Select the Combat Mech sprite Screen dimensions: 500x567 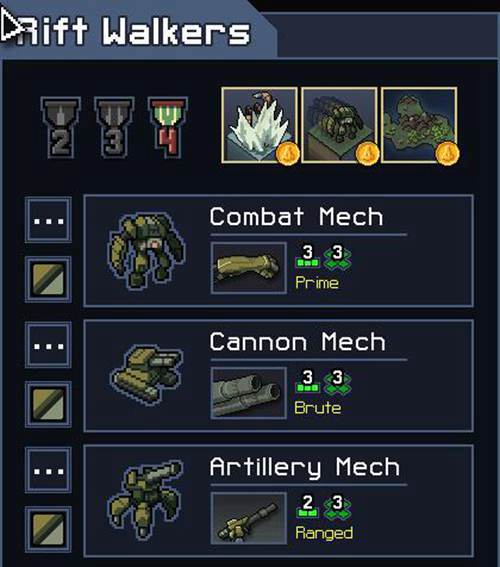pyautogui.click(x=147, y=251)
